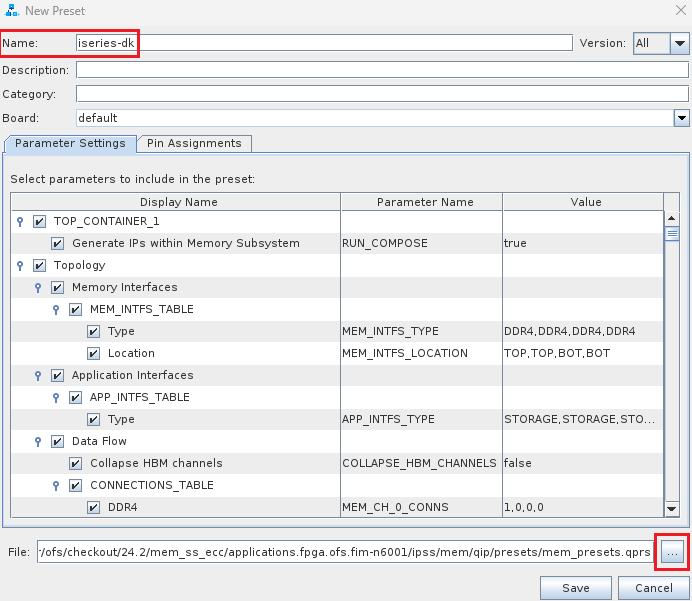
Task: Disable the Collapse HBM channels checkbox
Action: point(76,464)
